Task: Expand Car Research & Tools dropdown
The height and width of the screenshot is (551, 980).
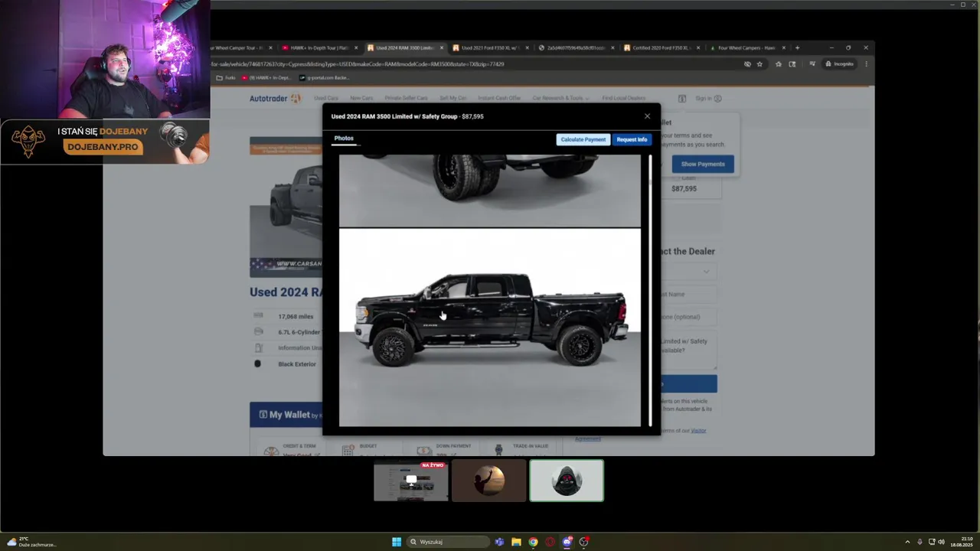Action: coord(561,98)
